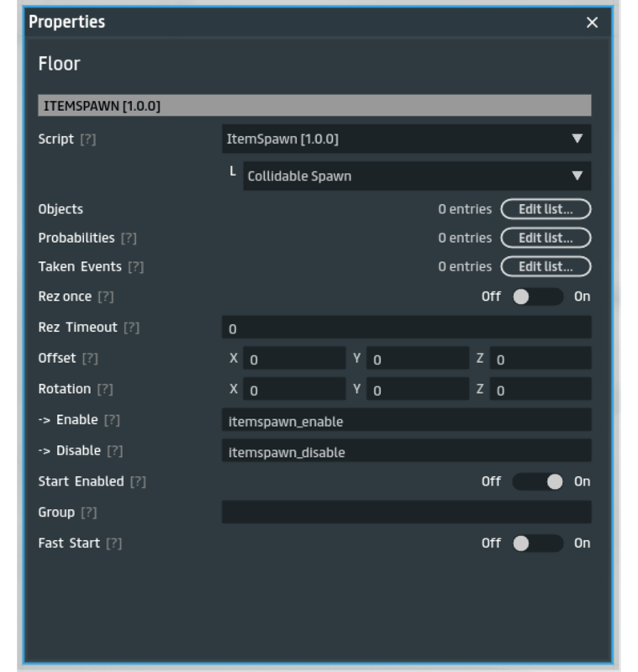Screen dimensions: 638x672
Task: Enable the Fast Start toggle
Action: pos(537,543)
